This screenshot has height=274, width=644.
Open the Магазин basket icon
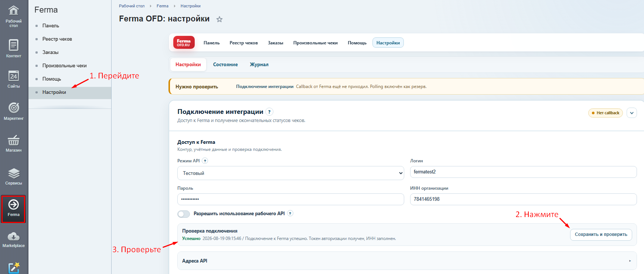click(14, 143)
